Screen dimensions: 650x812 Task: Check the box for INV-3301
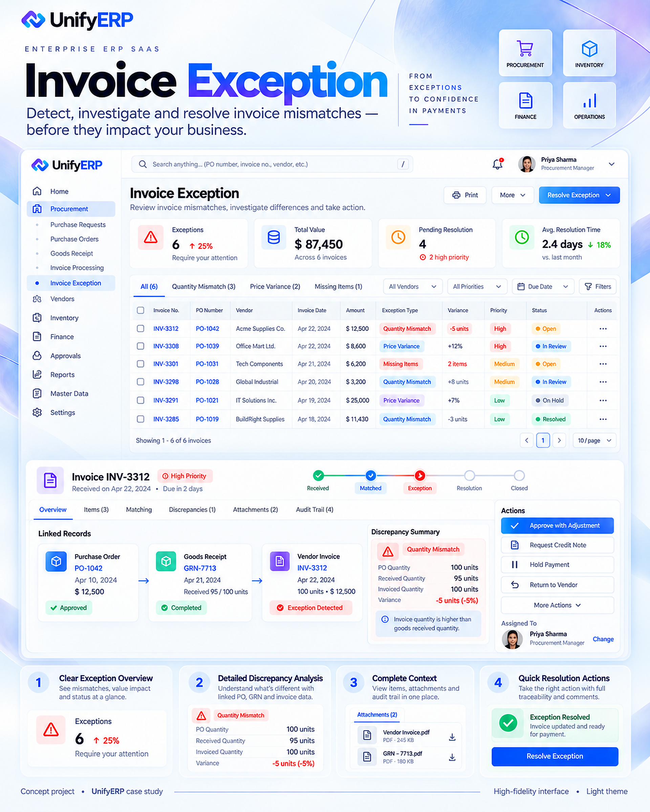(140, 364)
